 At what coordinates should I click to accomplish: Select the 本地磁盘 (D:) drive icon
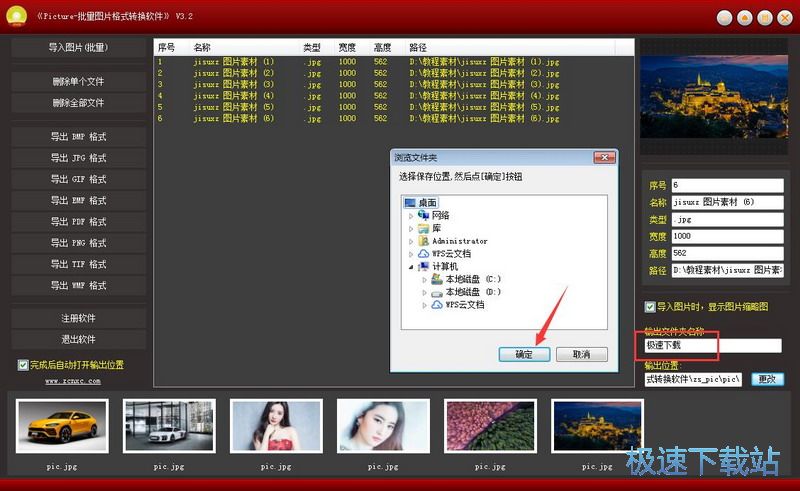[436, 292]
